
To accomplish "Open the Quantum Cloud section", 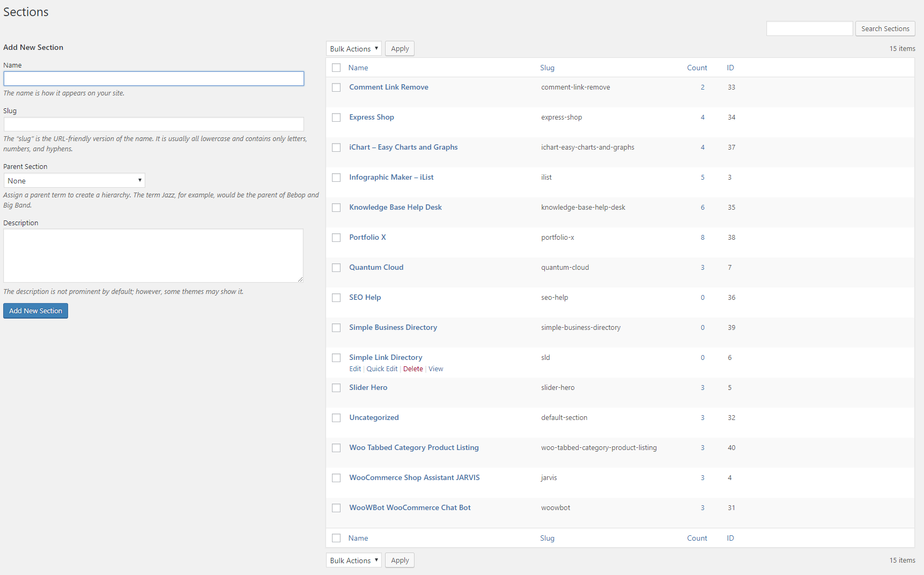I will (376, 268).
